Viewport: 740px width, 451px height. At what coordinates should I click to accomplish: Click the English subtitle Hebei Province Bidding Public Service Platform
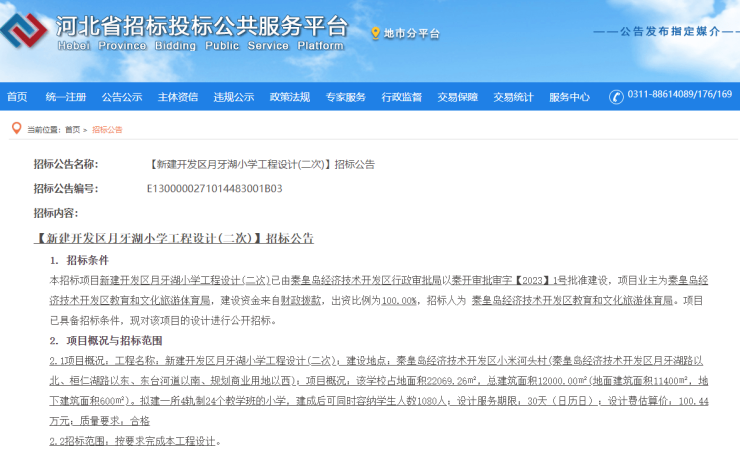[201, 46]
